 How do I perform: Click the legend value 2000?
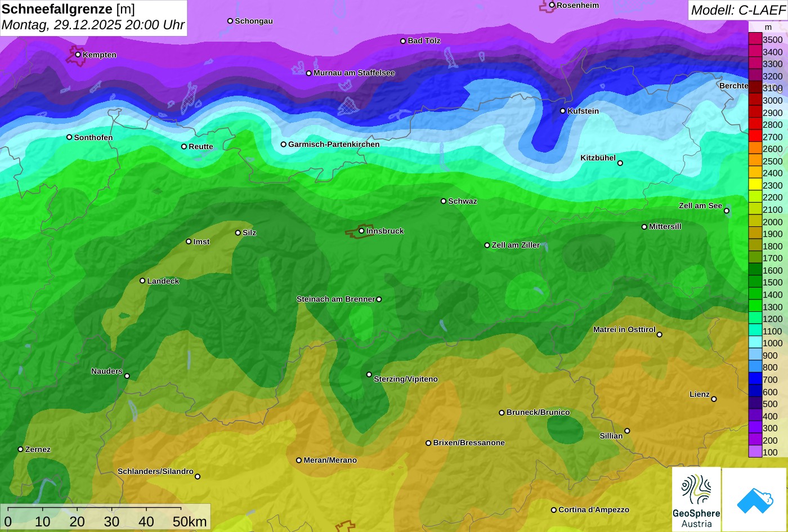tap(772, 222)
